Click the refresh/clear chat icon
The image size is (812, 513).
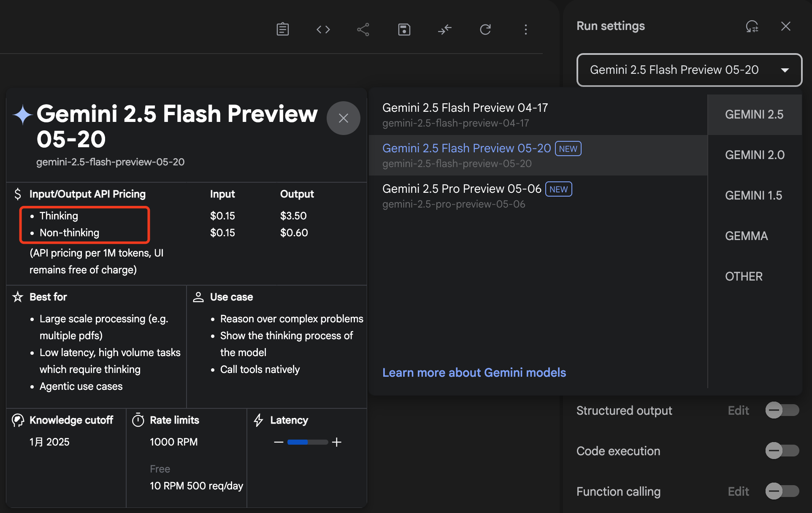tap(485, 30)
